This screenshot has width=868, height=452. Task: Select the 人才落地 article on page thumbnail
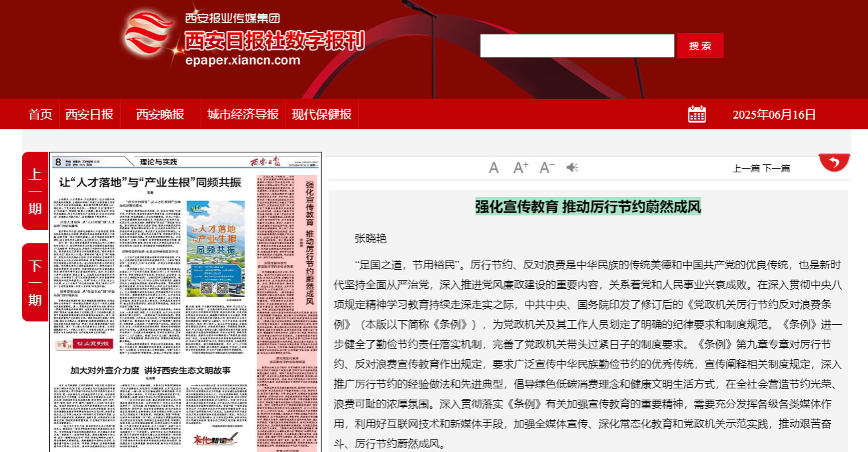(150, 182)
